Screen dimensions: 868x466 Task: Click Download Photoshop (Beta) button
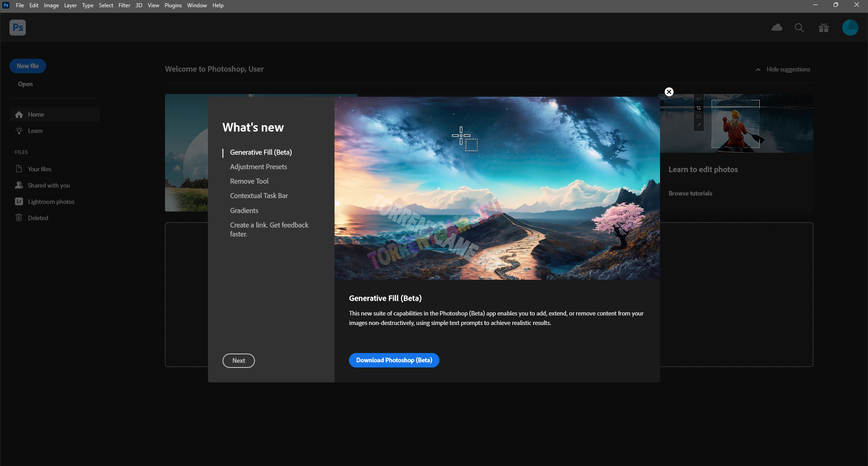(394, 360)
